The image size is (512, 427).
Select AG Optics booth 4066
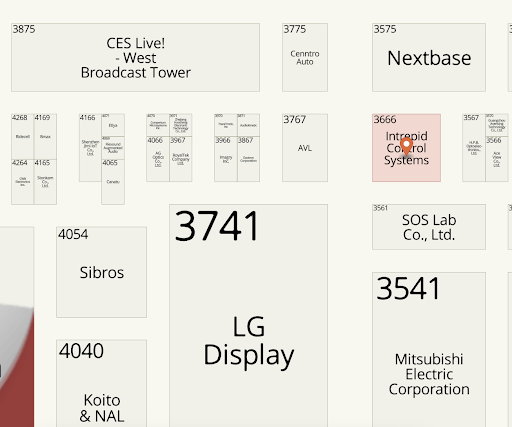pyautogui.click(x=158, y=159)
